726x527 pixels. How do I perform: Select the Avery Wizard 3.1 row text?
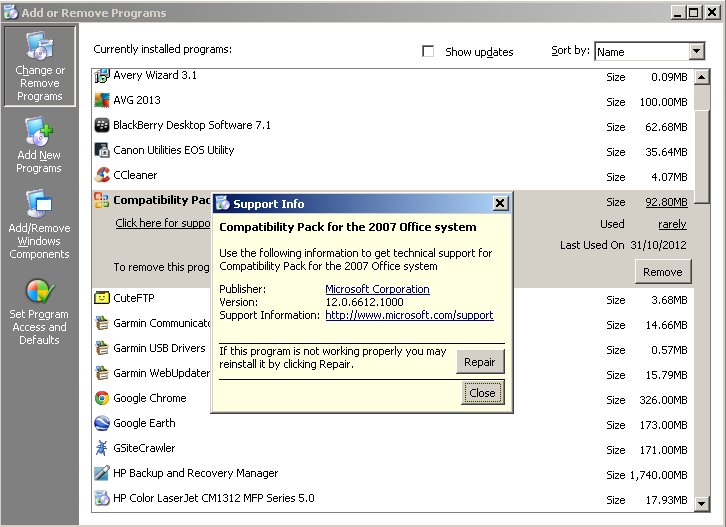pyautogui.click(x=155, y=75)
